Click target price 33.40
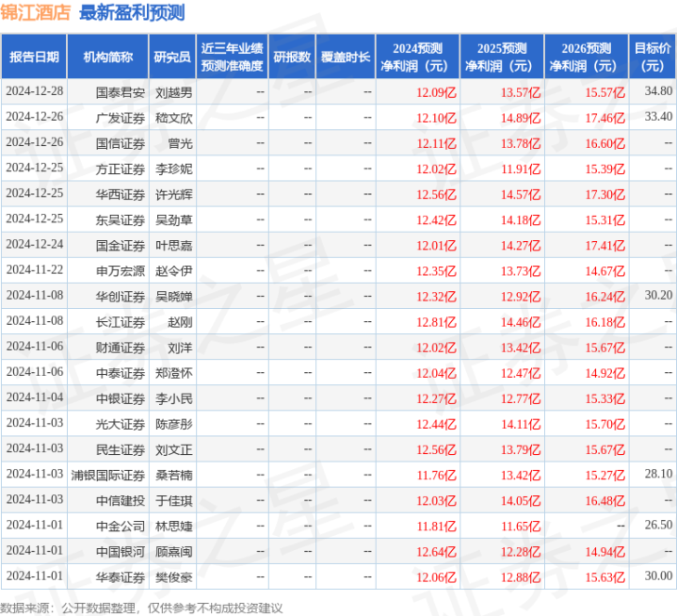677x616 pixels. 658,117
